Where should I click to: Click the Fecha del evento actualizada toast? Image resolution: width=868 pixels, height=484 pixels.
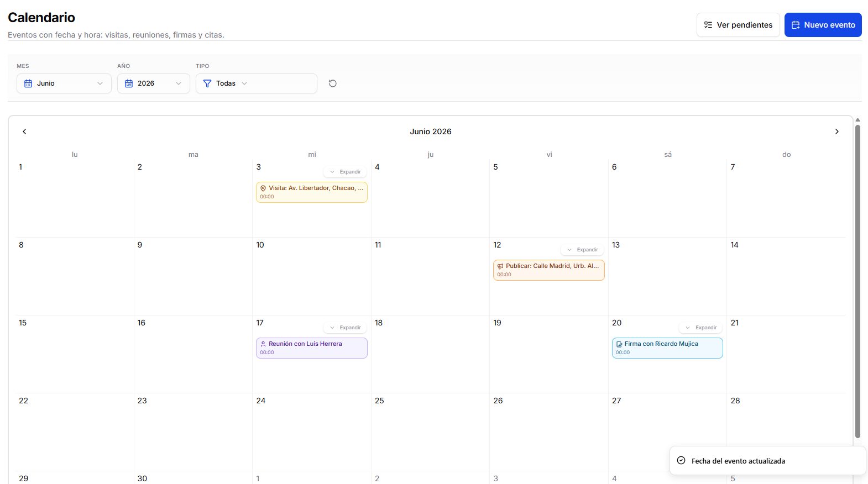point(767,460)
